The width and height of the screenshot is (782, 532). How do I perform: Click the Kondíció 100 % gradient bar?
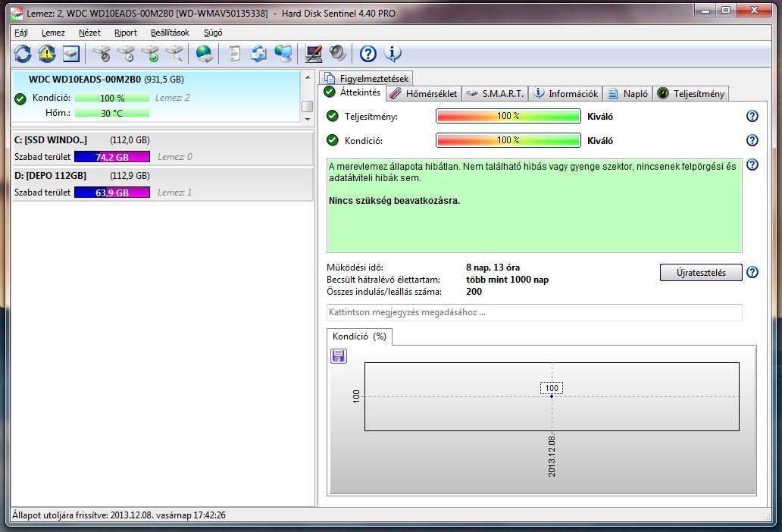point(508,140)
